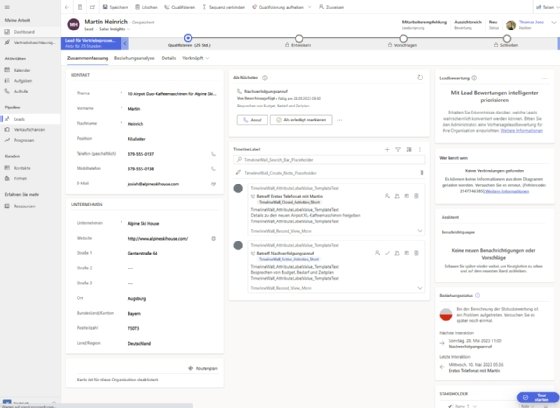Call the mobile phone number icon

coord(213,169)
